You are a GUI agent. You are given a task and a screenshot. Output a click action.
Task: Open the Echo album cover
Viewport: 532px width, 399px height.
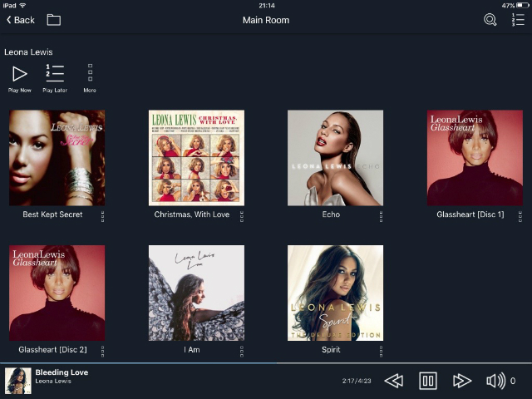[335, 158]
